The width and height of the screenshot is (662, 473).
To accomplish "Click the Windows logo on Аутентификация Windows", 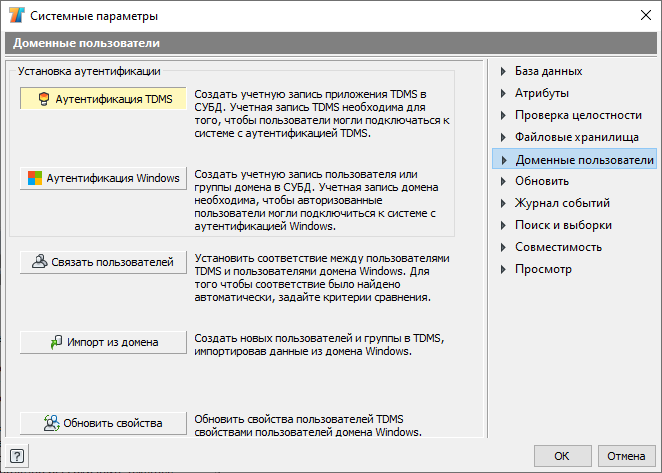I will [35, 178].
